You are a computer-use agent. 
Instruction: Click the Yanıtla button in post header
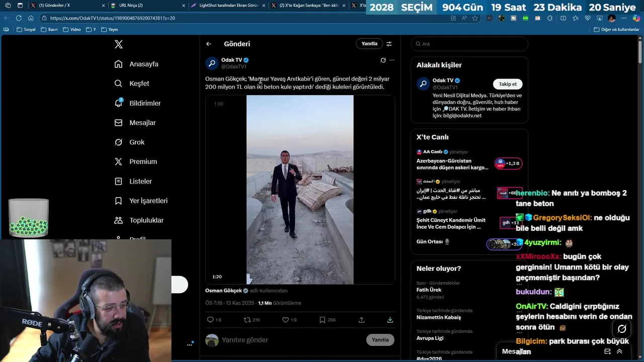point(369,44)
